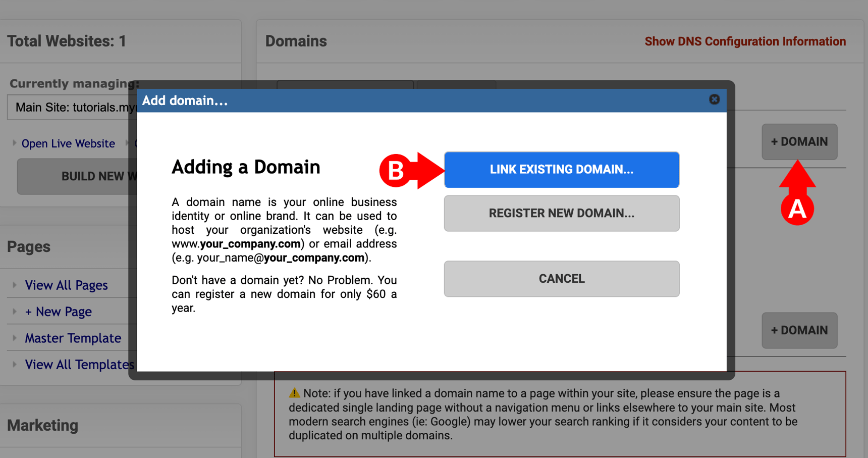This screenshot has height=458, width=868.
Task: Expand the Master Template entry
Action: point(14,338)
